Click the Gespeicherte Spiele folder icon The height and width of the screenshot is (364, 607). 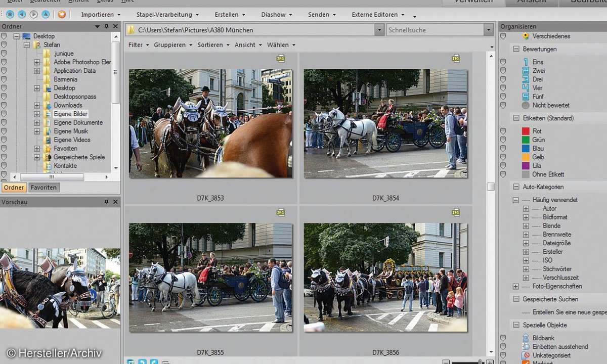click(x=47, y=157)
